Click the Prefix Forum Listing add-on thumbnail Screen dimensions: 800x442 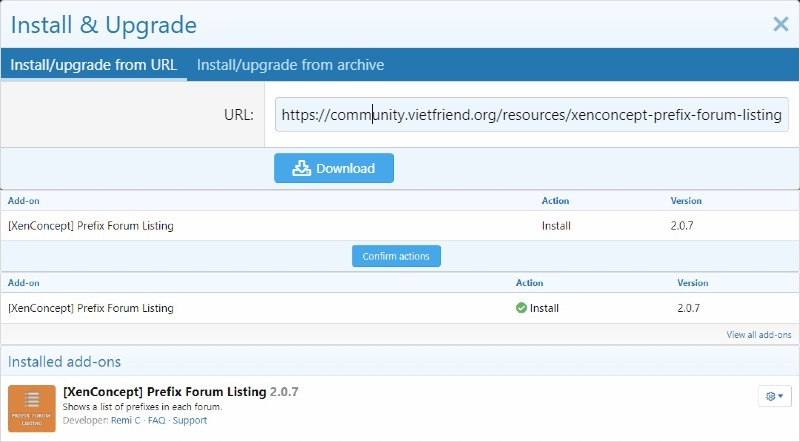tap(31, 408)
